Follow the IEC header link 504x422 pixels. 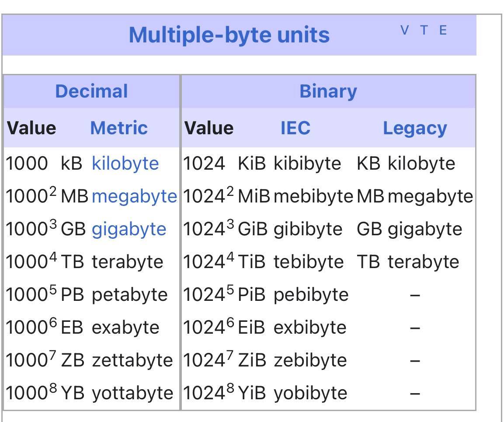pos(295,128)
